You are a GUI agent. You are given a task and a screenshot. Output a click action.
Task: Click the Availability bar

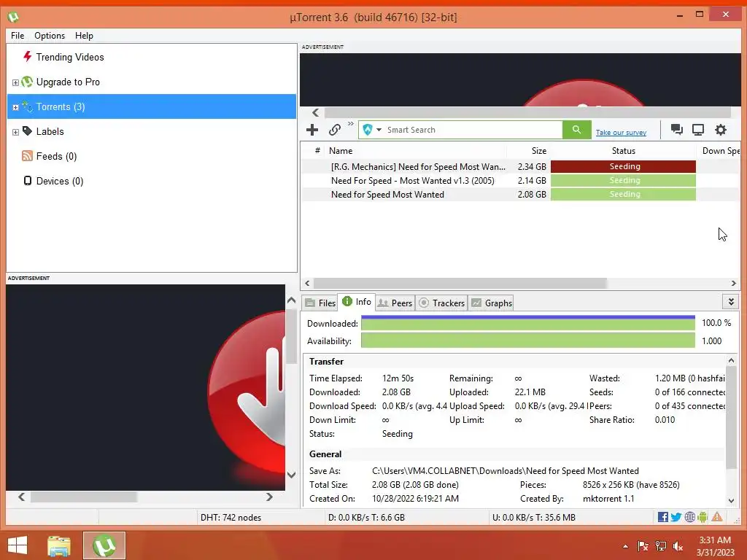coord(528,341)
